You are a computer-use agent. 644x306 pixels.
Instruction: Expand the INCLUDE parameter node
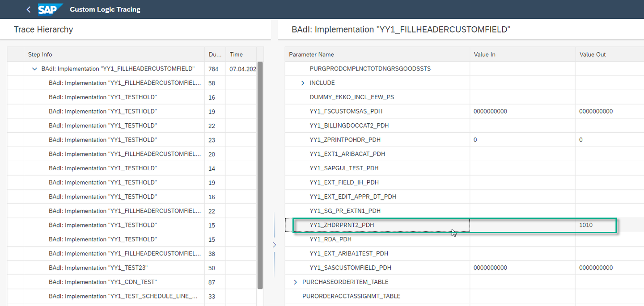pos(303,83)
